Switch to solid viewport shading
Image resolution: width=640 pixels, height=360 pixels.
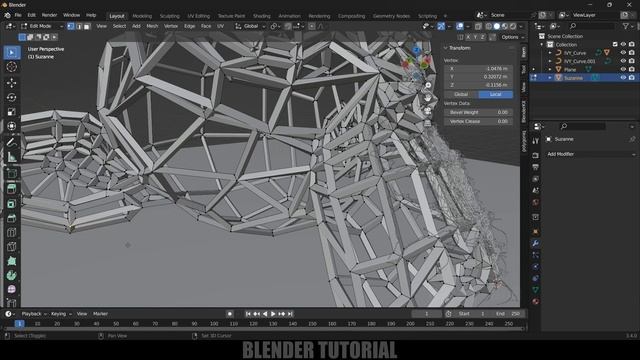pyautogui.click(x=497, y=26)
